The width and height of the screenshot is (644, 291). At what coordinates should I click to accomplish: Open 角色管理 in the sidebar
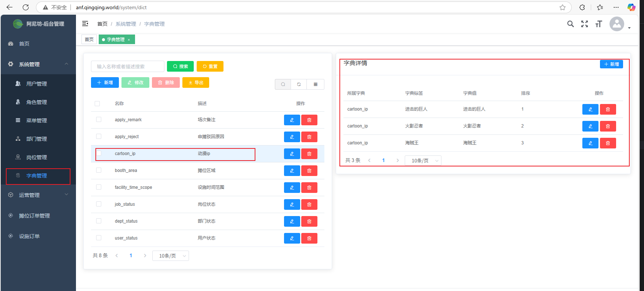pyautogui.click(x=37, y=102)
